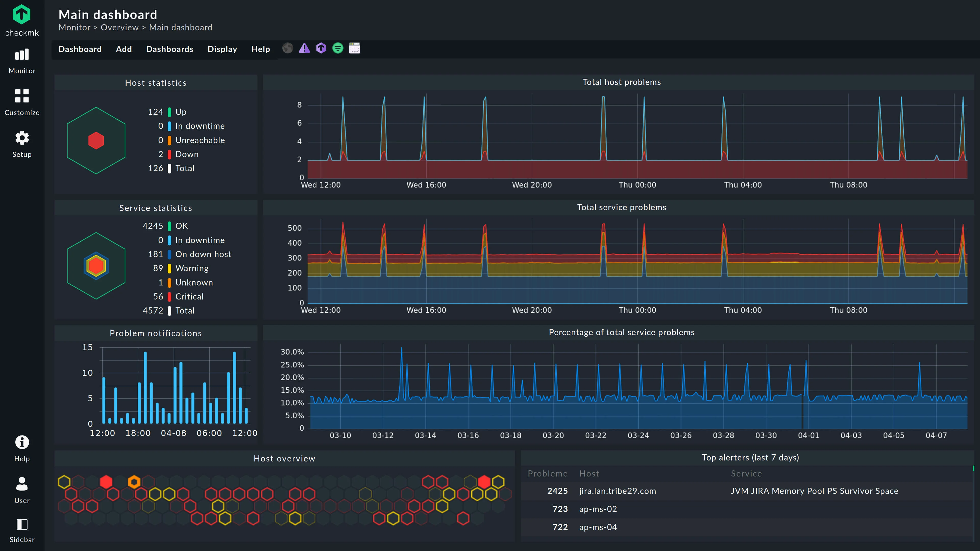Open the Customize sidebar section
Screen dimensions: 980x551
pos(22,102)
